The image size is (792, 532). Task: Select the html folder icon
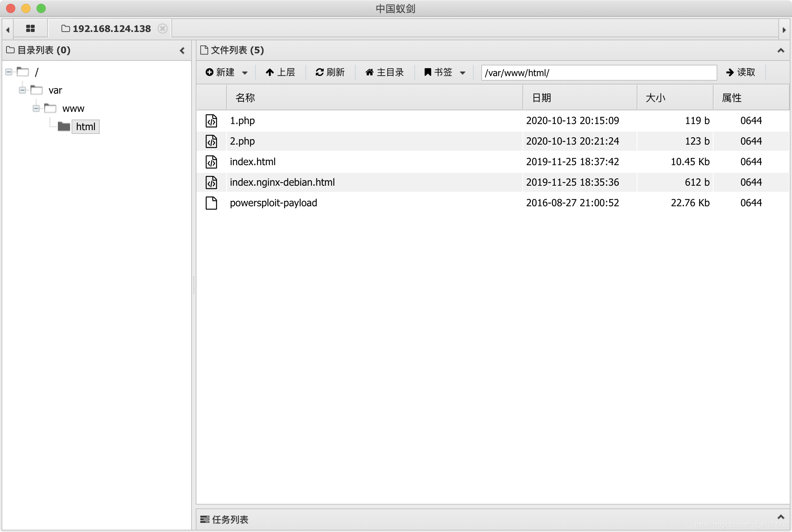click(64, 126)
